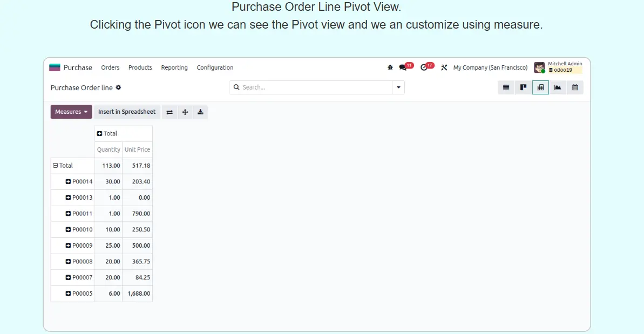Open the activities clock icon

tap(424, 67)
